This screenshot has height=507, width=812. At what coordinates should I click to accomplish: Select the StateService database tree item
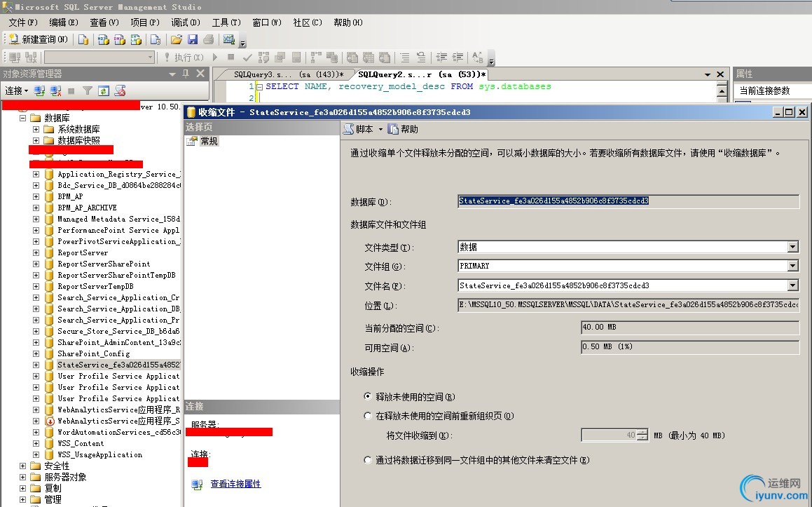(x=118, y=365)
